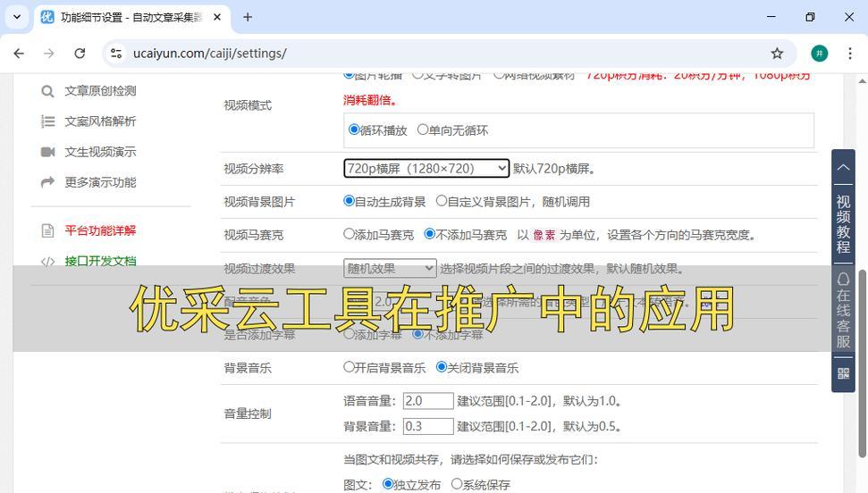Screen dimensions: 868x493
Task: Open the 视频过渡效果 随机效果 dropdown
Action: click(390, 268)
